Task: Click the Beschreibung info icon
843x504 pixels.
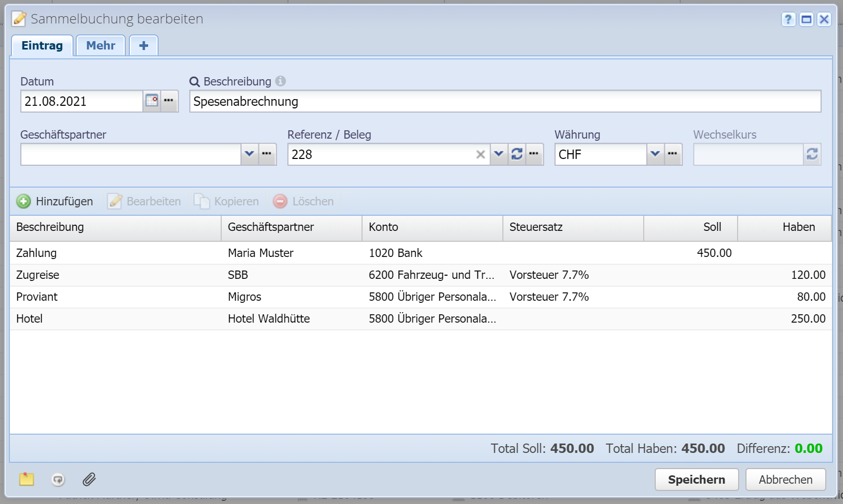Action: 281,81
